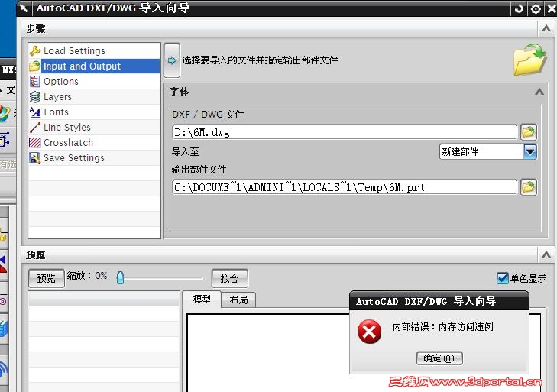Open the Line Styles step

click(94, 128)
